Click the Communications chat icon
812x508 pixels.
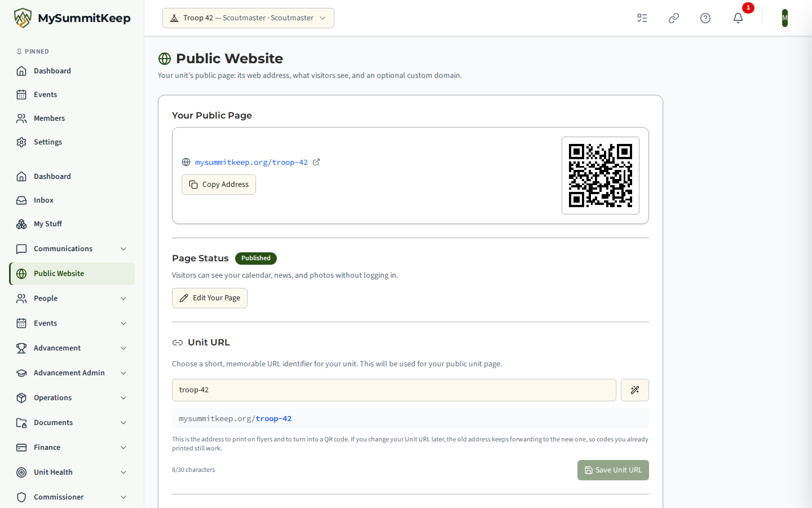pos(21,249)
